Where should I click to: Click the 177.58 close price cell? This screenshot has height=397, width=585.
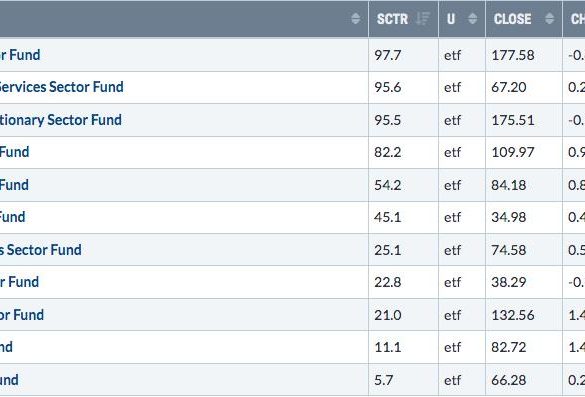pyautogui.click(x=524, y=55)
